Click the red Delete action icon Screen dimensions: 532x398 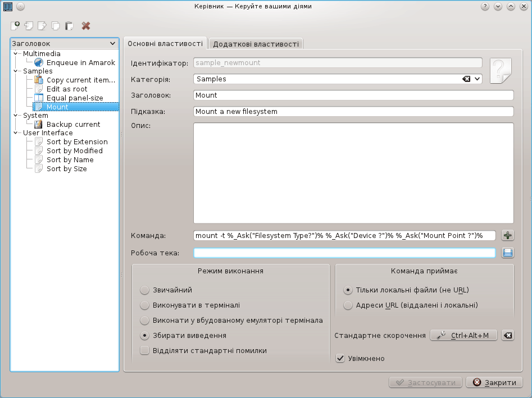pyautogui.click(x=86, y=25)
